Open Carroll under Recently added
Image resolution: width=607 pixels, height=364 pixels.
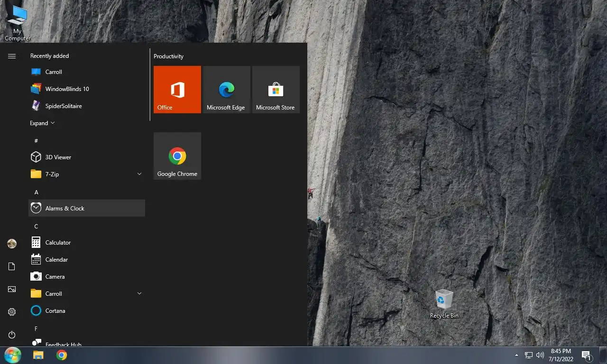(87, 72)
